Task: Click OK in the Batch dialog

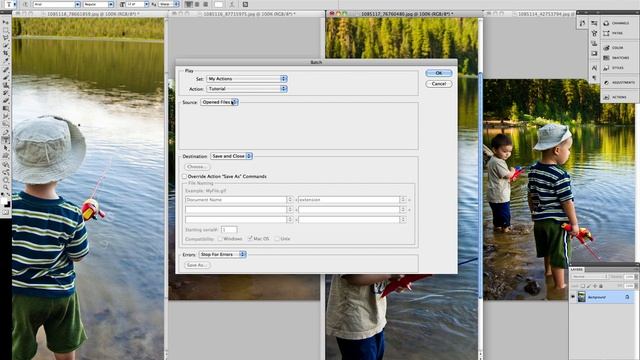Action: 439,73
